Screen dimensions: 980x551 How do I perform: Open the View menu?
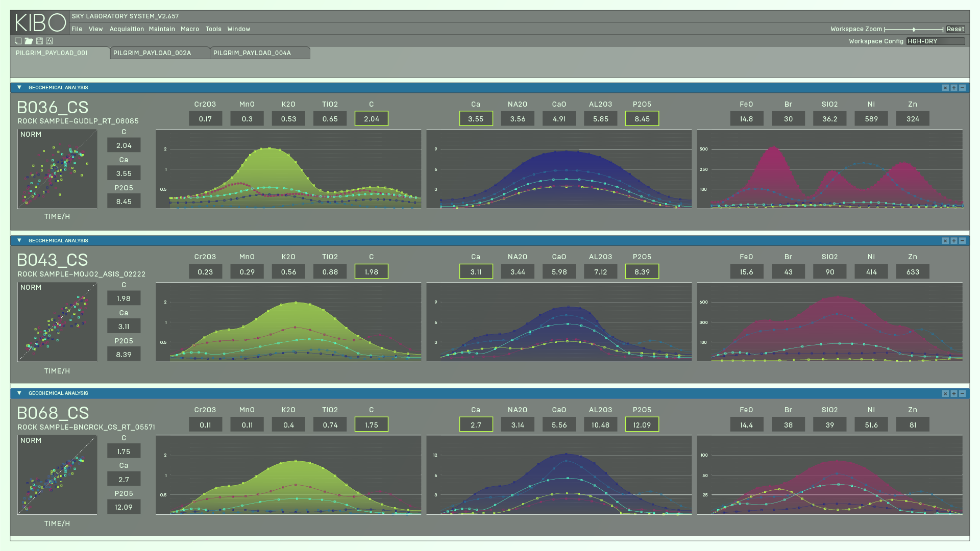[95, 29]
